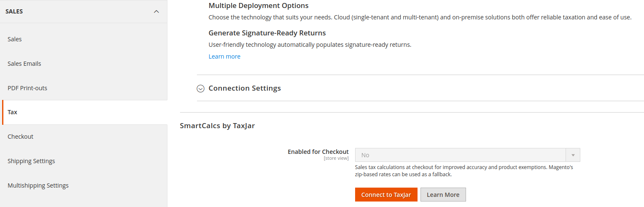Navigate to Shipping Settings
The image size is (644, 207).
pos(31,161)
